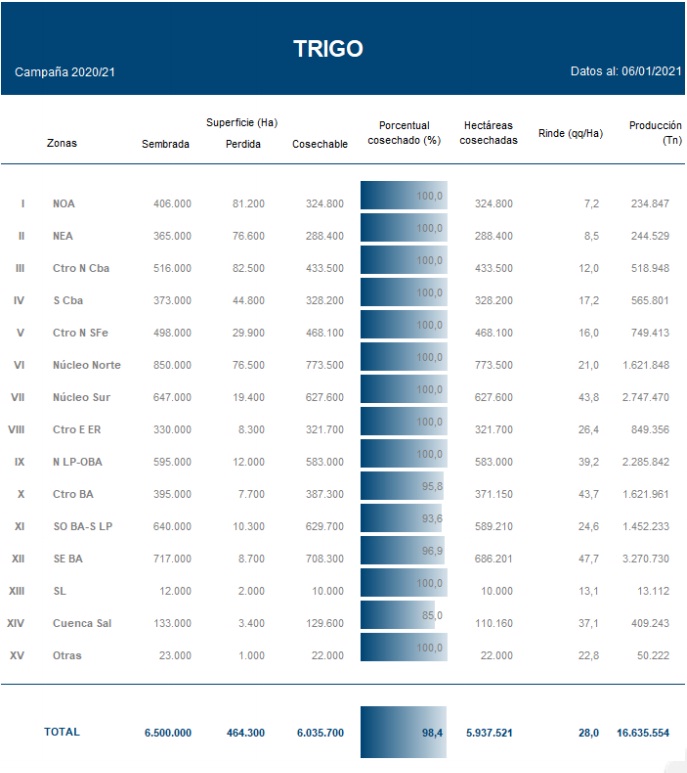Click the Producción (Tn) column header
Image resolution: width=687 pixels, height=773 pixels.
pos(655,133)
